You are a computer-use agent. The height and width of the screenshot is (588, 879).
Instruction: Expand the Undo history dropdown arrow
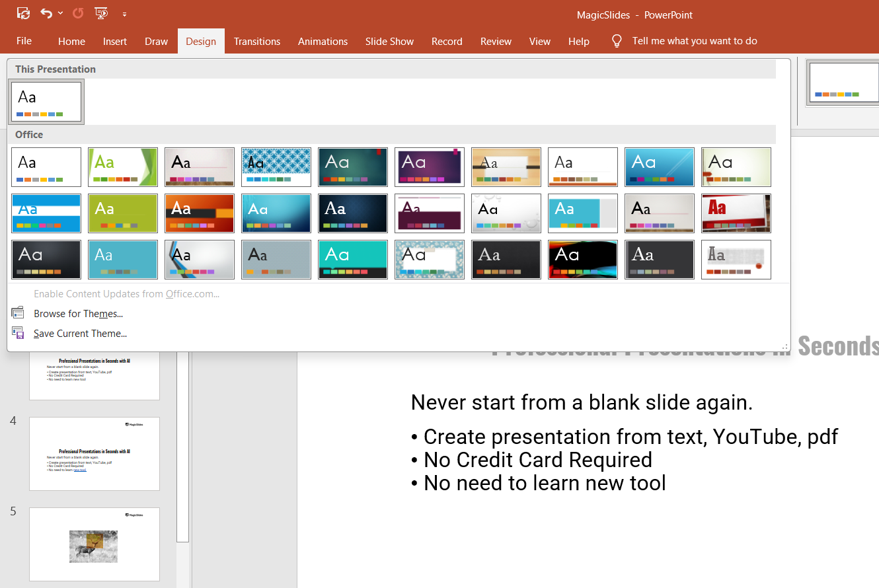click(x=61, y=13)
